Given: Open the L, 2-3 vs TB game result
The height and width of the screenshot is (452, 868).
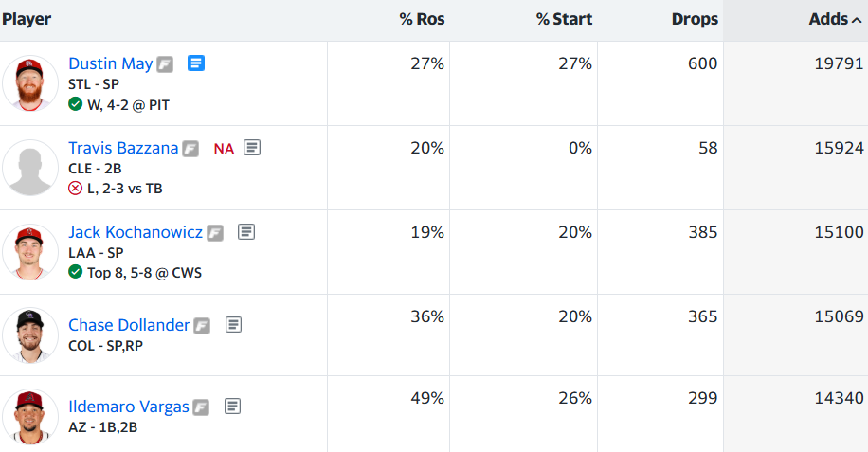Looking at the screenshot, I should [124, 189].
